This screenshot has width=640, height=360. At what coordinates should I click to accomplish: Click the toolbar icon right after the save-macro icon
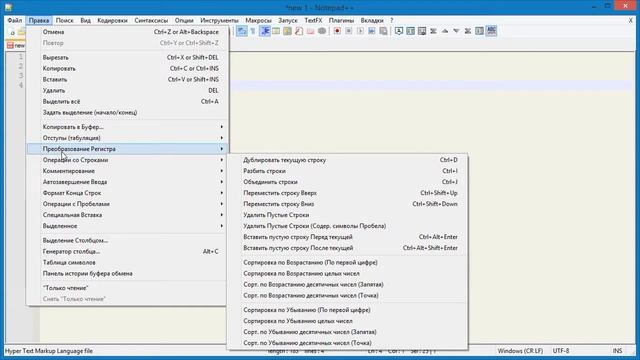click(x=399, y=31)
